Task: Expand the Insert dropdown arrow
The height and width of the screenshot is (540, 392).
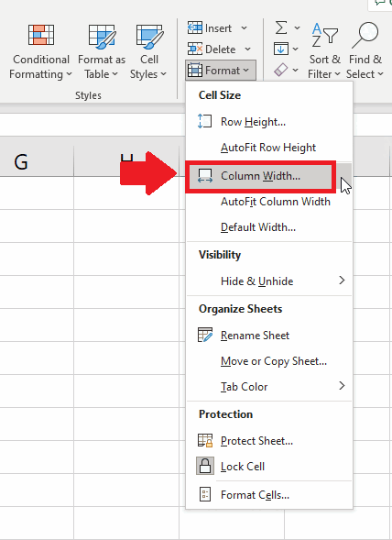Action: coord(244,28)
